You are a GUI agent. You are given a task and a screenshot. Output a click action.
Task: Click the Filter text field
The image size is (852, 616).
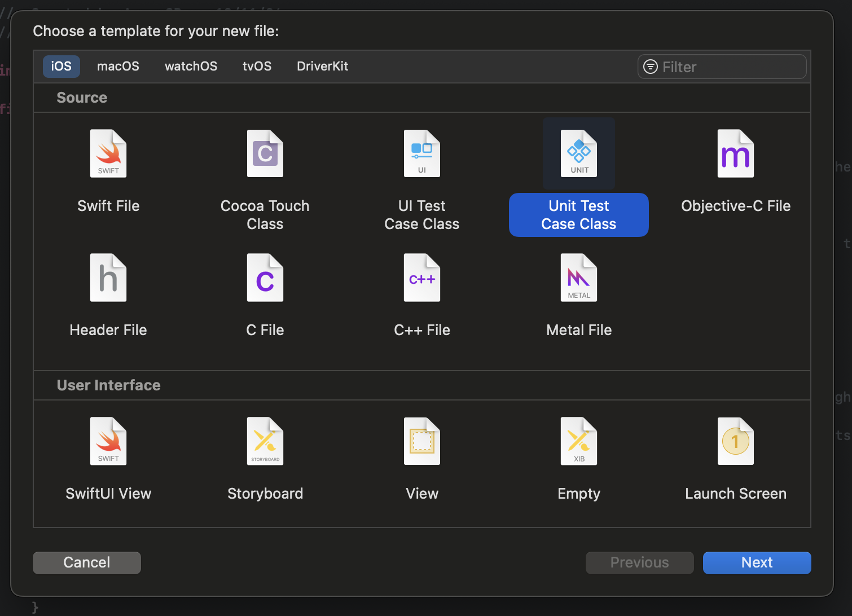pos(722,67)
